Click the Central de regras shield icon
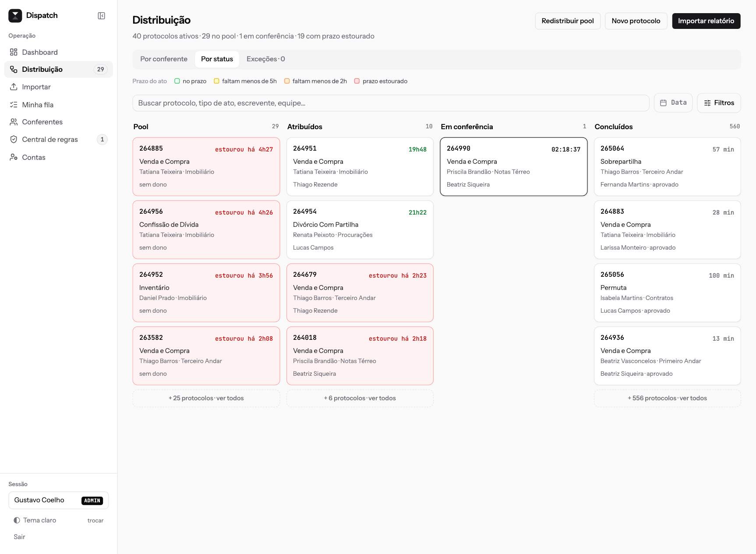Viewport: 756px width, 554px height. 14,139
